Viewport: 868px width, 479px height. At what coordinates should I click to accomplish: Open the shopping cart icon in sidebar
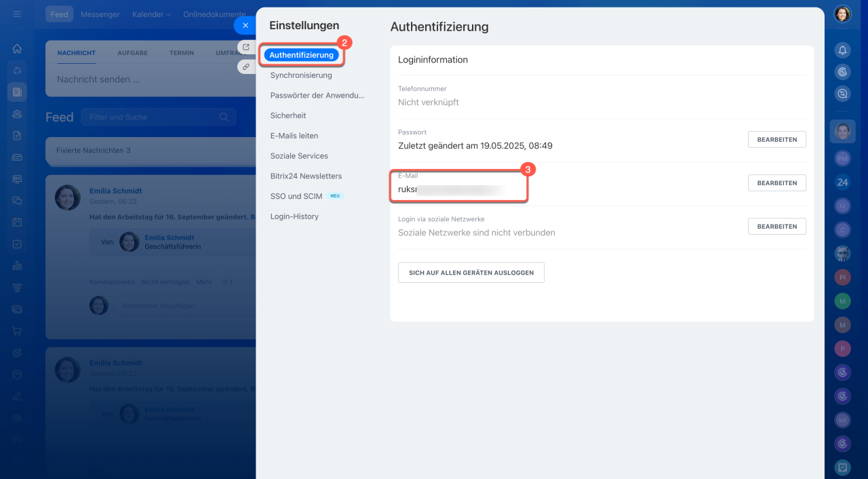17,331
